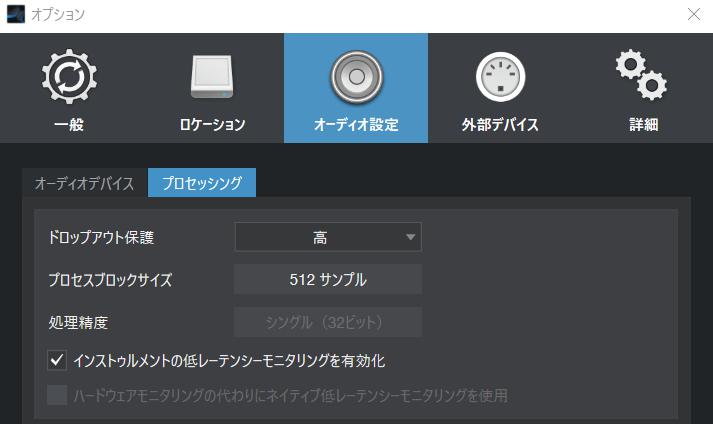Select the プロセッシング tab
The image size is (713, 424).
[x=202, y=183]
